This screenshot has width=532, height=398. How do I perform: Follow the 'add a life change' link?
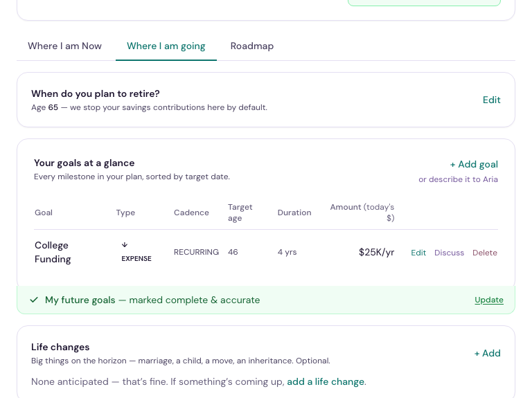pyautogui.click(x=326, y=381)
